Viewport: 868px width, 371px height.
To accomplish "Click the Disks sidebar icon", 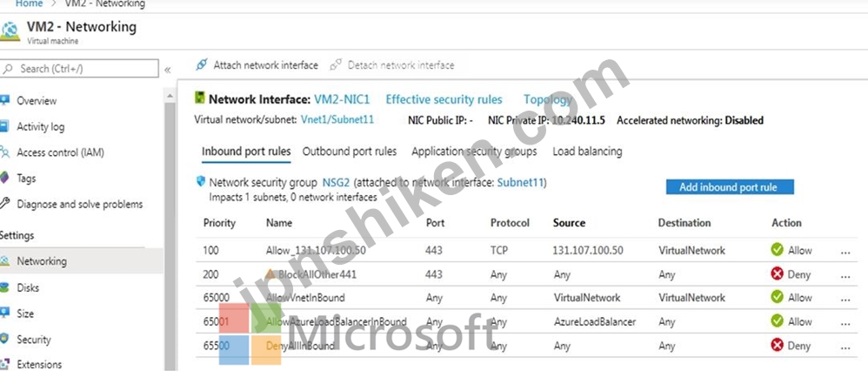I will [x=5, y=287].
